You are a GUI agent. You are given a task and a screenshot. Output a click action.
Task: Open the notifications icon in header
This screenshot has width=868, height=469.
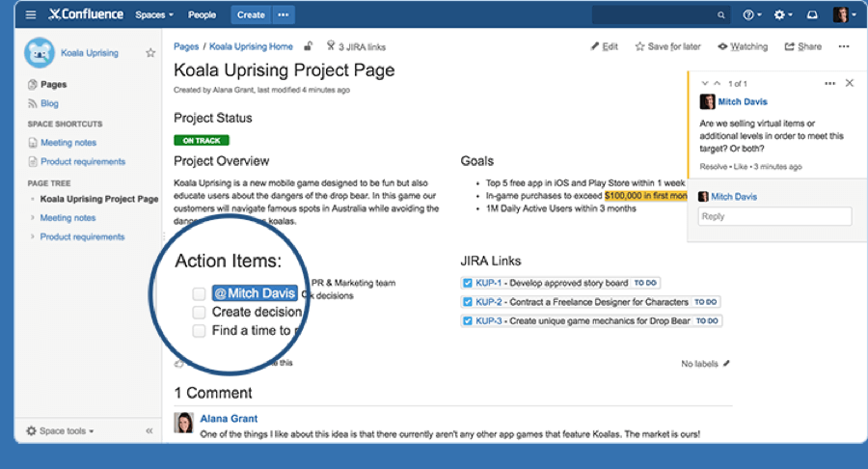[x=811, y=14]
